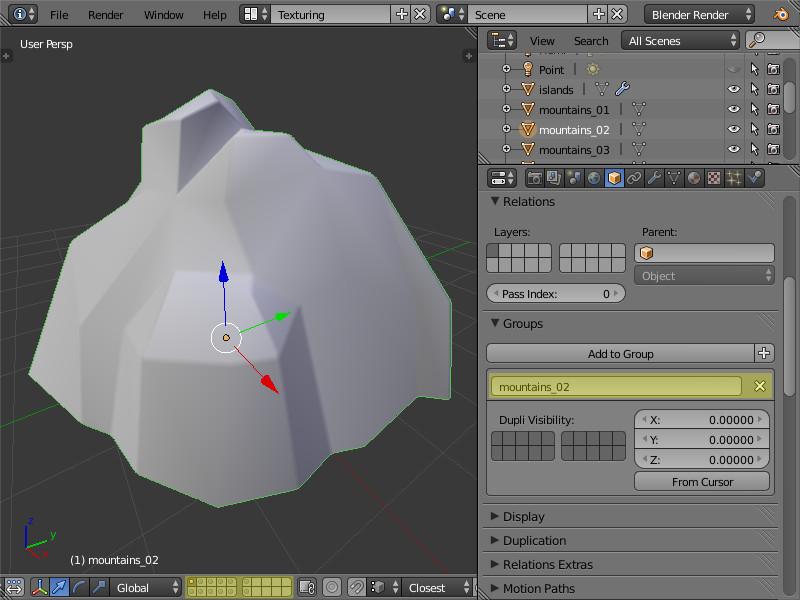Viewport: 800px width, 600px height.
Task: Hide mountains_01 using its eye icon
Action: click(x=734, y=109)
